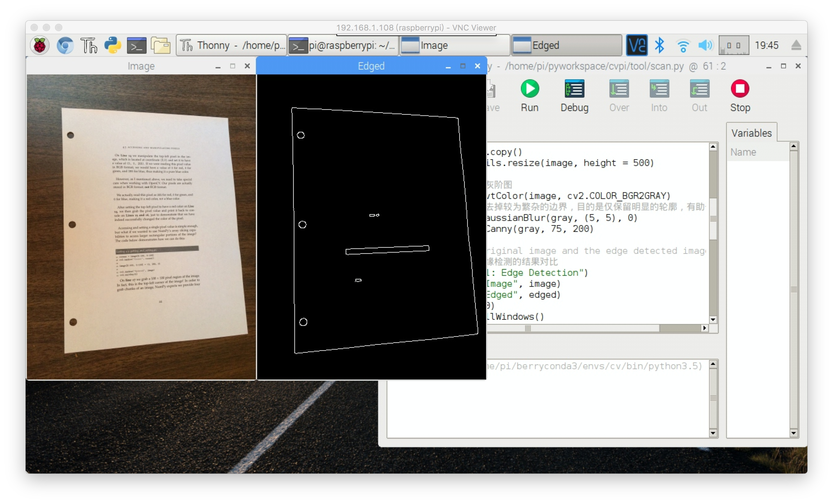Open the Raspberry Pi main menu
833x504 pixels.
[40, 45]
